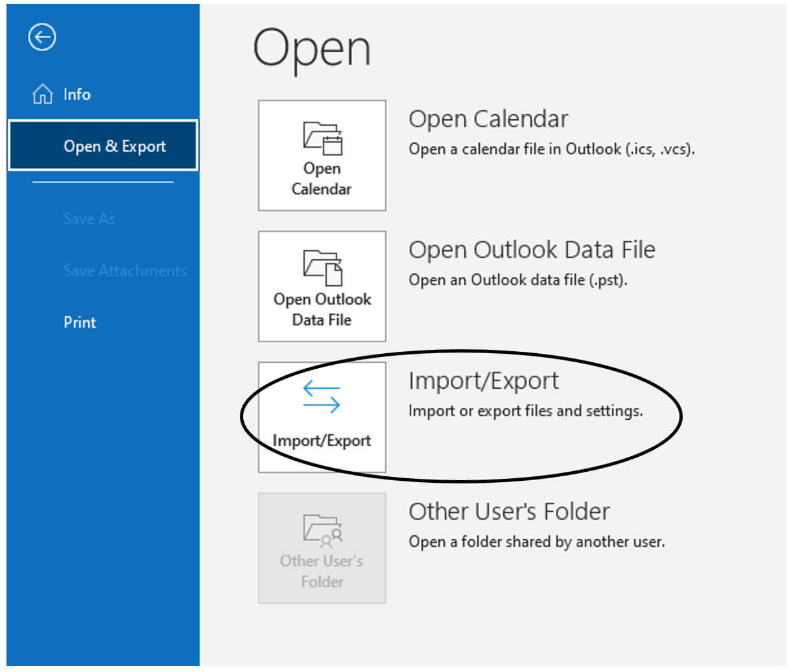Open the Print option
Viewport: 793px width, 672px height.
coord(79,322)
